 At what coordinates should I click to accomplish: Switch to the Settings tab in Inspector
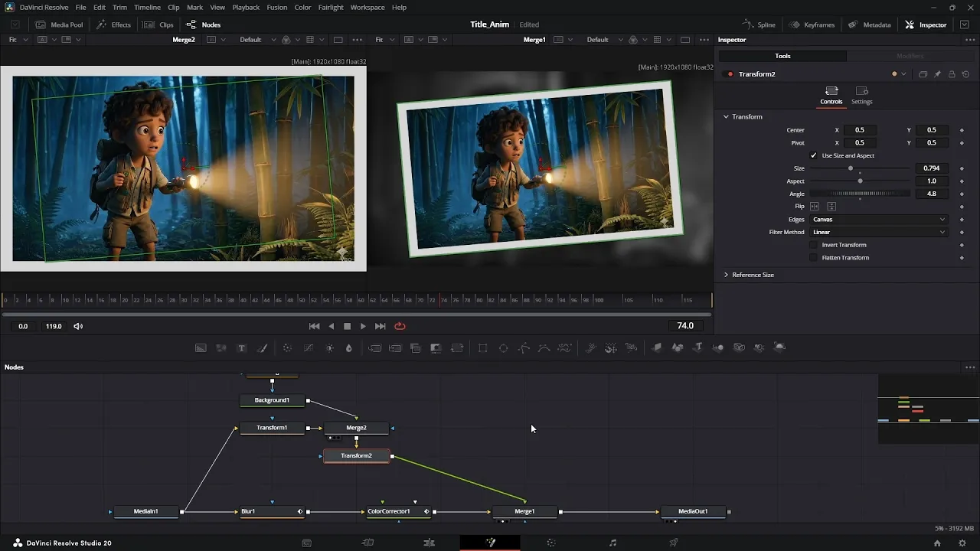tap(861, 96)
